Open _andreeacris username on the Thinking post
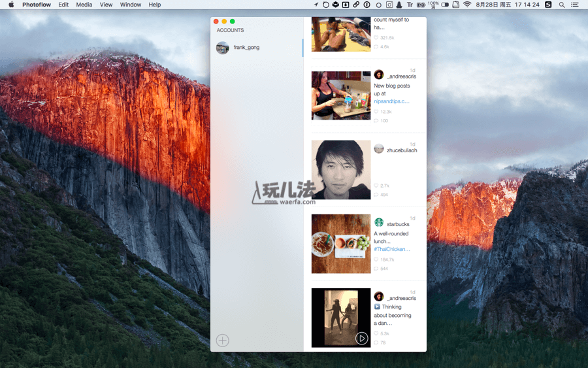Image resolution: width=588 pixels, height=368 pixels. [402, 298]
